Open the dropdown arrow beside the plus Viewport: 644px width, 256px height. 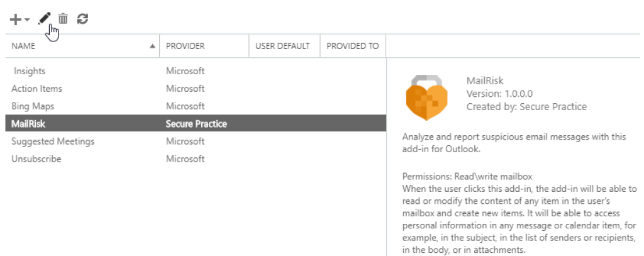pyautogui.click(x=27, y=20)
